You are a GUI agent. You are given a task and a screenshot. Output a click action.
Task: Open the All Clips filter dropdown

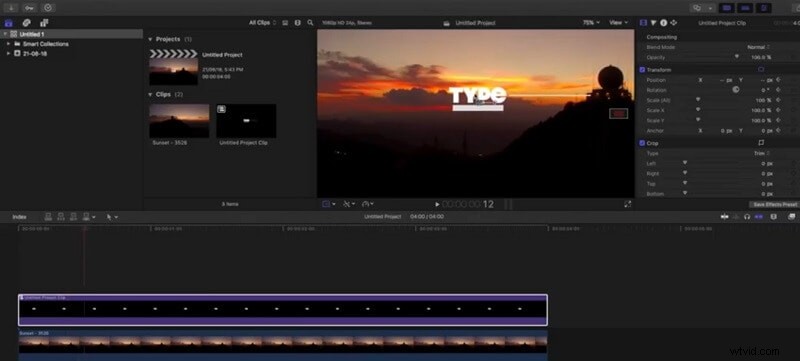(x=262, y=23)
